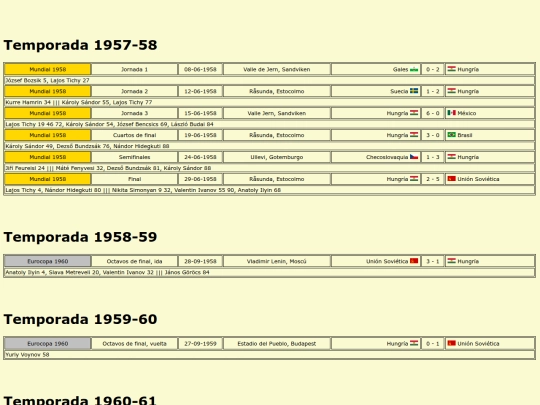Open Mundial 1958 link in Final row
This screenshot has width=540, height=405.
point(48,179)
